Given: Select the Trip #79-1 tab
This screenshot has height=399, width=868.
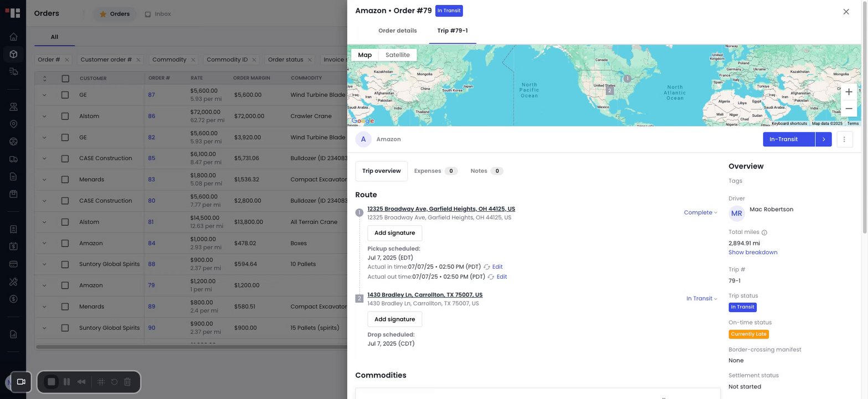Looking at the screenshot, I should [x=453, y=31].
